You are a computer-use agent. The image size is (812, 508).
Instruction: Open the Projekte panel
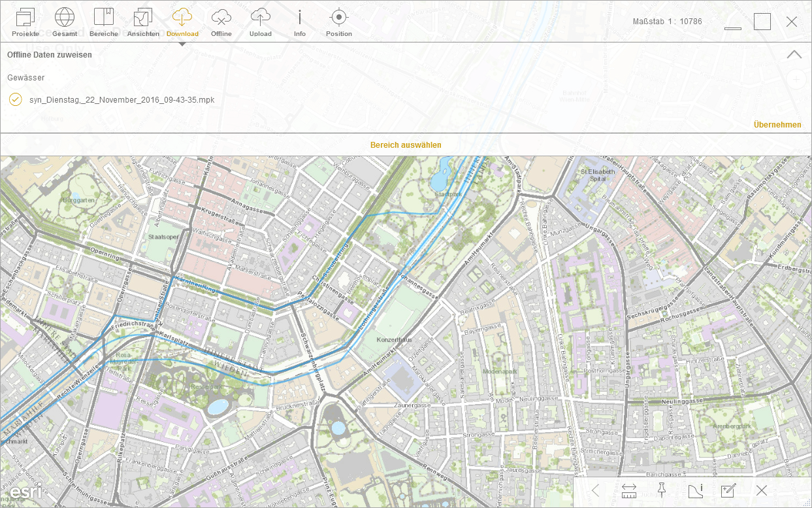point(25,22)
